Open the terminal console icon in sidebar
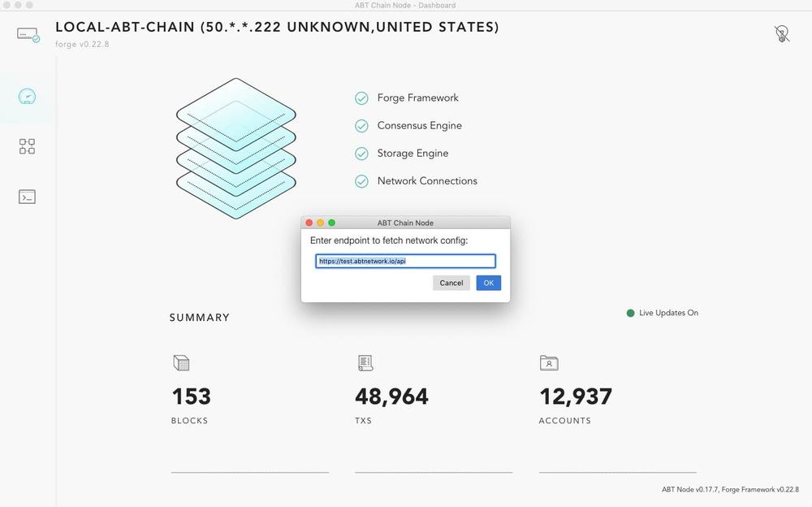Image resolution: width=812 pixels, height=507 pixels. 27,197
